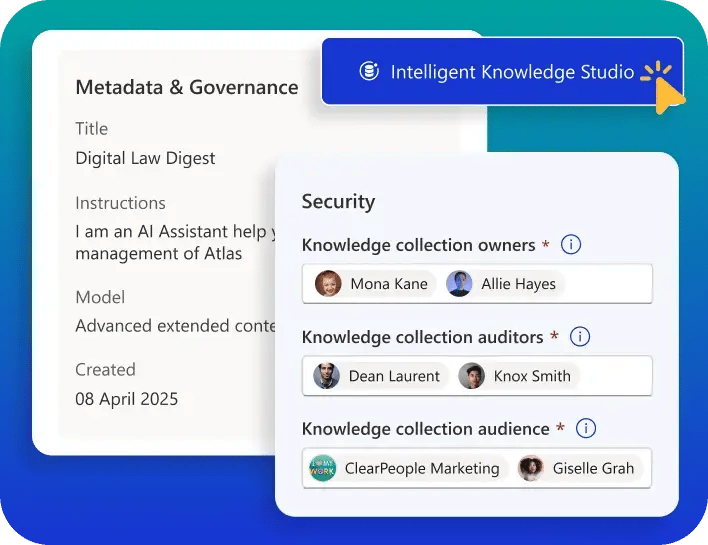Screen dimensions: 708x545
Task: Click the Metadata & Governance heading
Action: (187, 87)
